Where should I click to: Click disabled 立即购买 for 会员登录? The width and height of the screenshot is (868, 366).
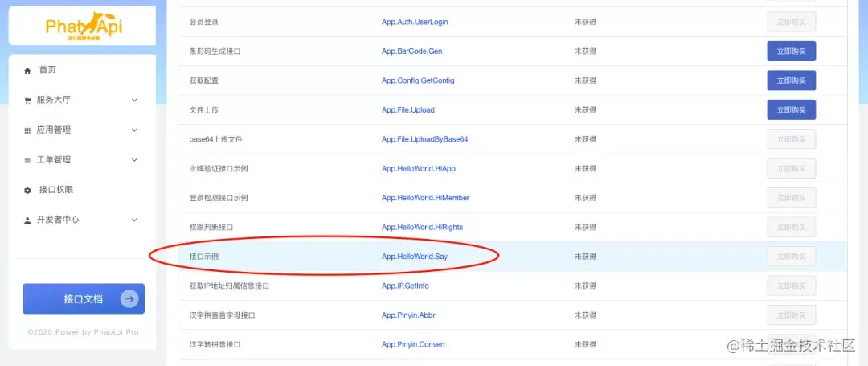[x=791, y=22]
